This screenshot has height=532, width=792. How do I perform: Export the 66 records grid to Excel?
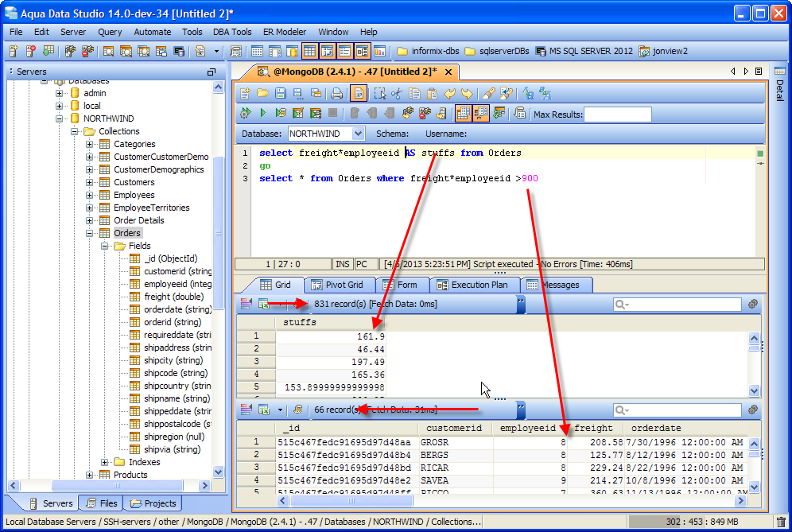coord(264,410)
